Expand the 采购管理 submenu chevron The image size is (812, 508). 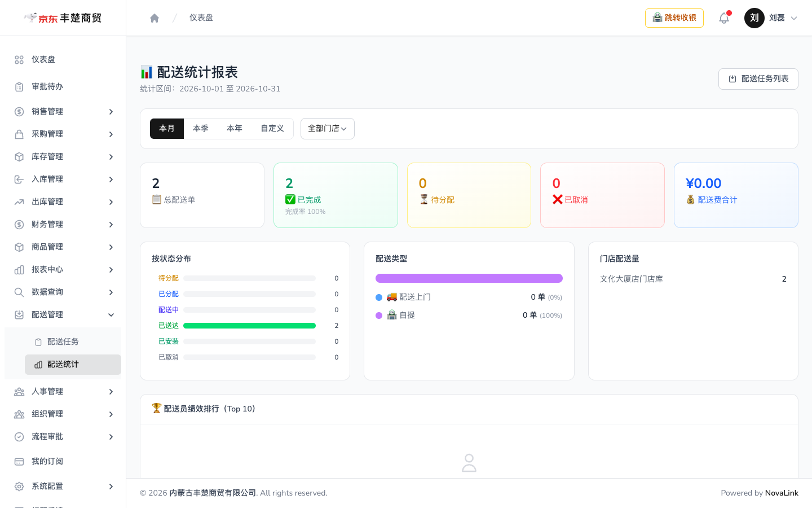(x=111, y=134)
